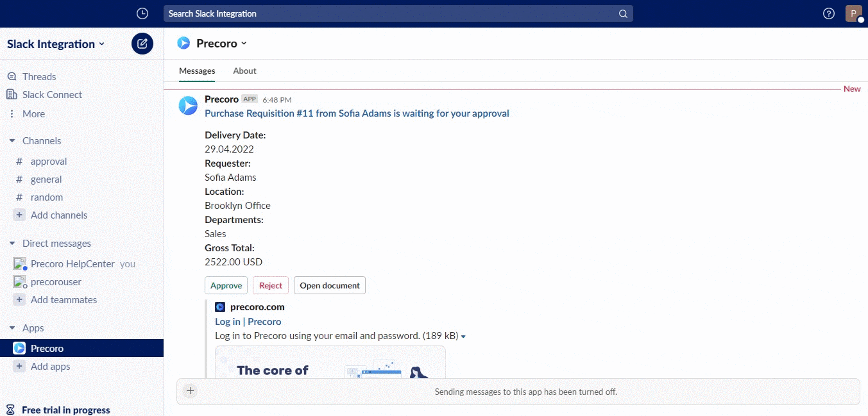Click the Precoro logo in the header

[x=183, y=44]
